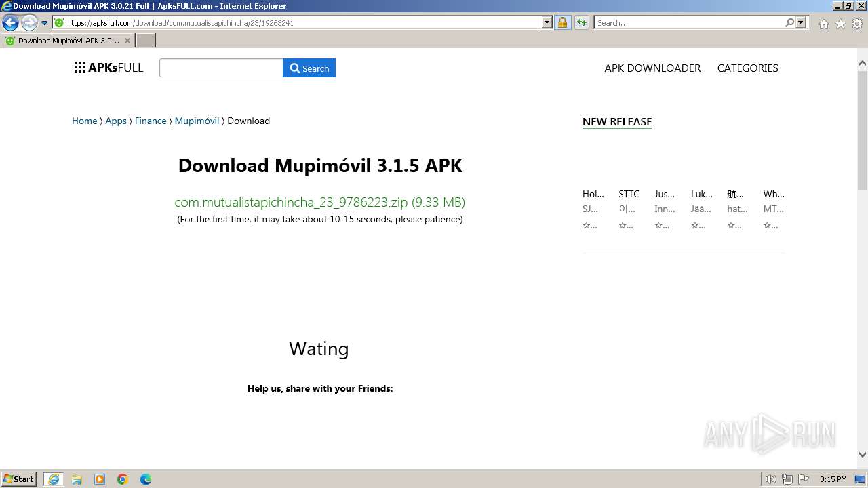Click the Action Center flag icon
868x488 pixels.
click(x=804, y=479)
